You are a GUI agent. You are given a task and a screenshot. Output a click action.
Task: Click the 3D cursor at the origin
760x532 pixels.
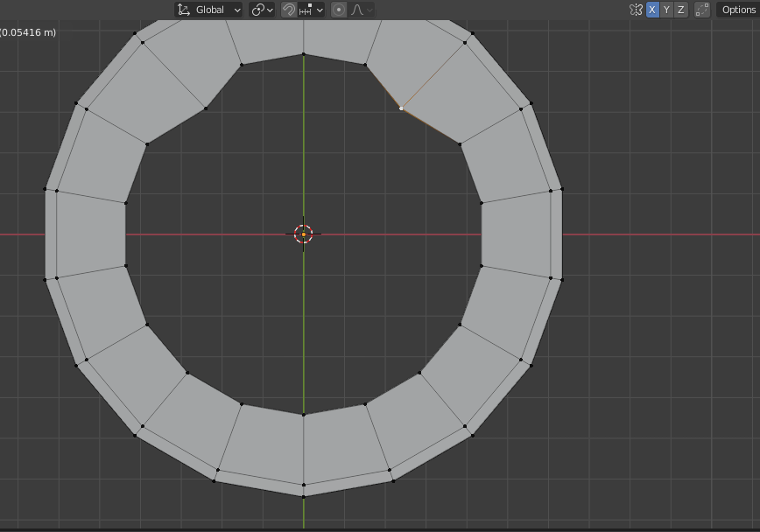304,234
